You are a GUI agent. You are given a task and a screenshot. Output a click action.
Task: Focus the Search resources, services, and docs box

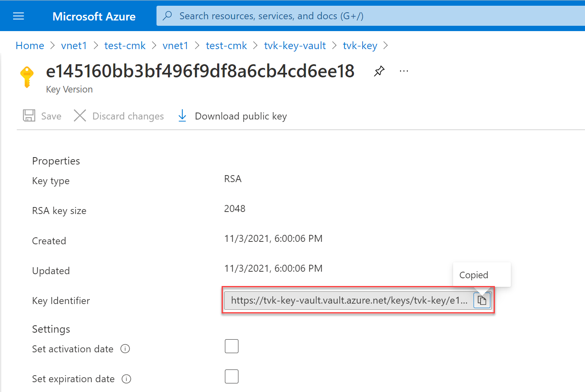[371, 16]
